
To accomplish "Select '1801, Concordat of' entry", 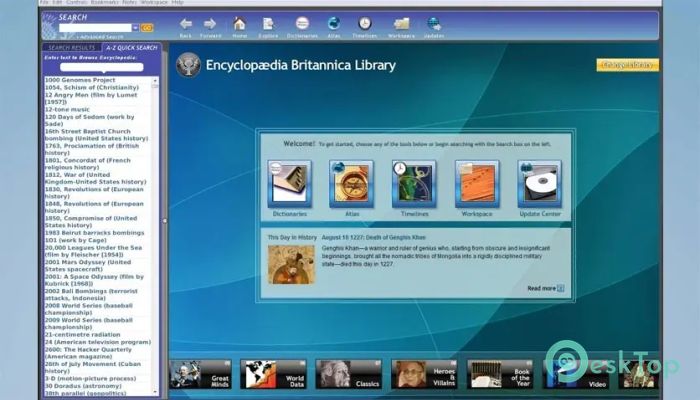I will [x=88, y=164].
